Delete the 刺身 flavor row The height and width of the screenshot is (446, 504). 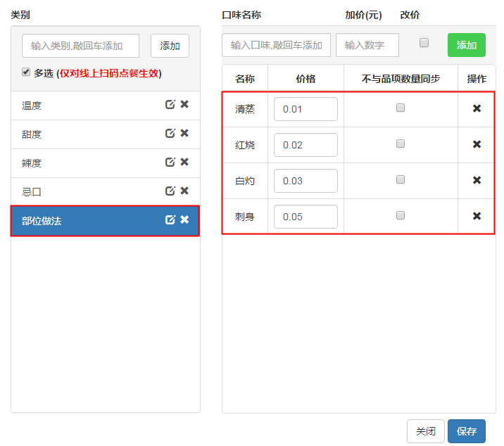[477, 216]
